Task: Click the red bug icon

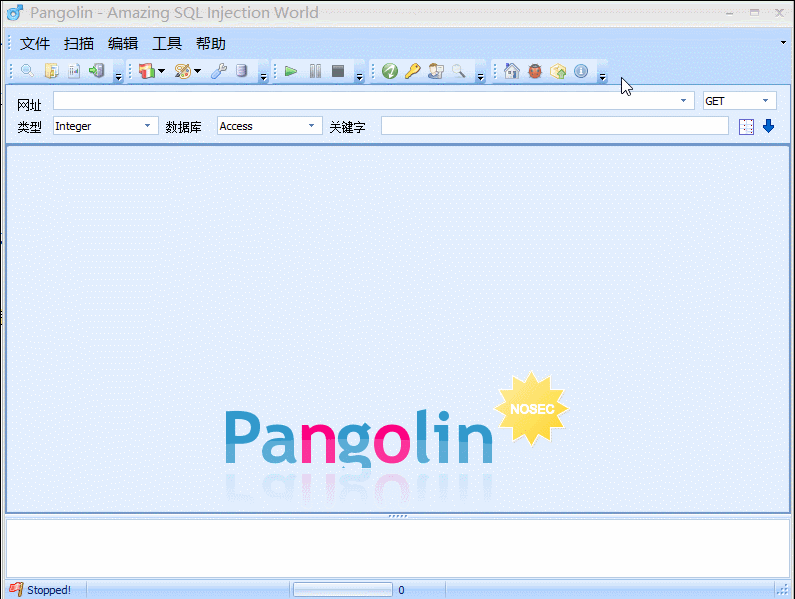Action: point(535,71)
